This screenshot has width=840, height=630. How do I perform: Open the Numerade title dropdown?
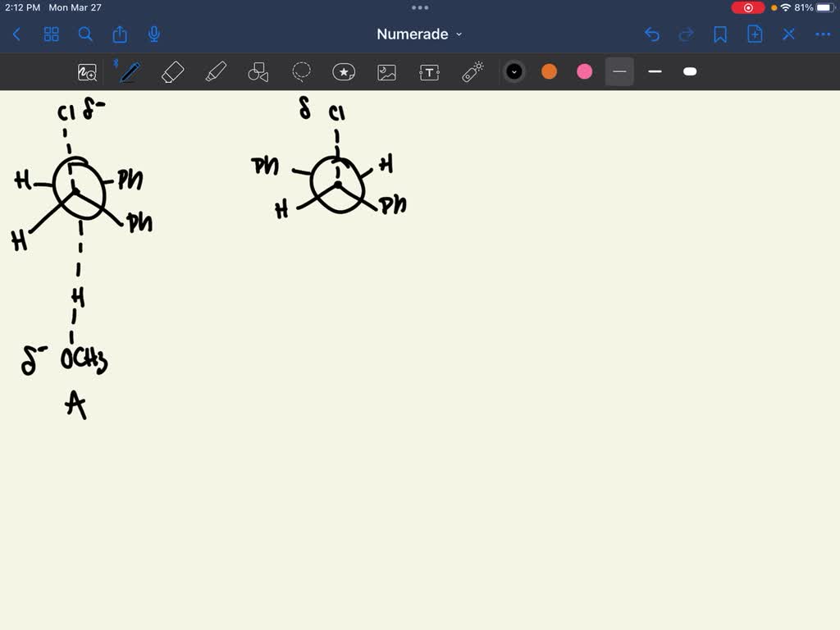pos(419,34)
